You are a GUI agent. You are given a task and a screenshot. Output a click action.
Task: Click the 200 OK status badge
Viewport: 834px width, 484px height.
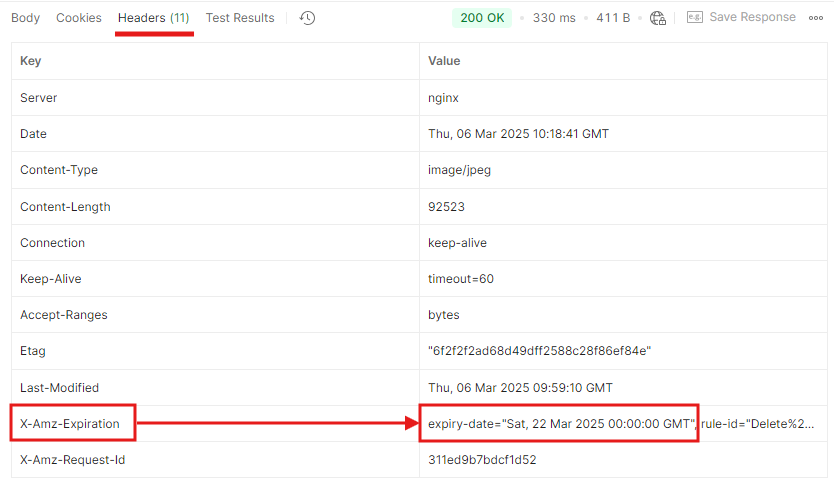point(484,18)
